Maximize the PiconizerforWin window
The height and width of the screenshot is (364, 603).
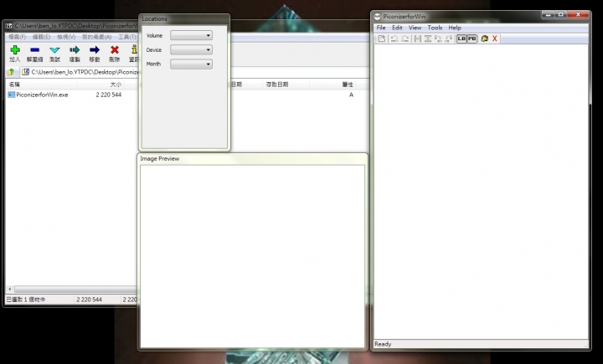(560, 14)
